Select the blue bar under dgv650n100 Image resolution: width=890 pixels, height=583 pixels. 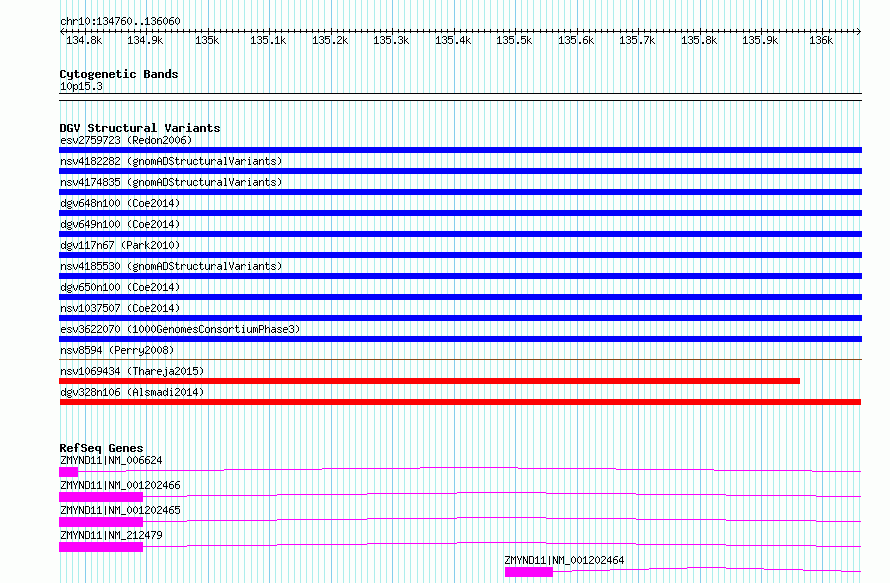[460, 297]
